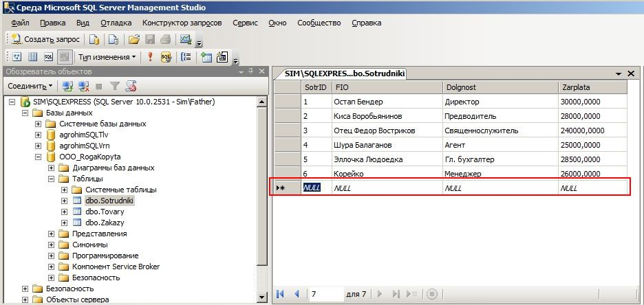Open the Сервис menu
644x305 pixels.
[245, 23]
